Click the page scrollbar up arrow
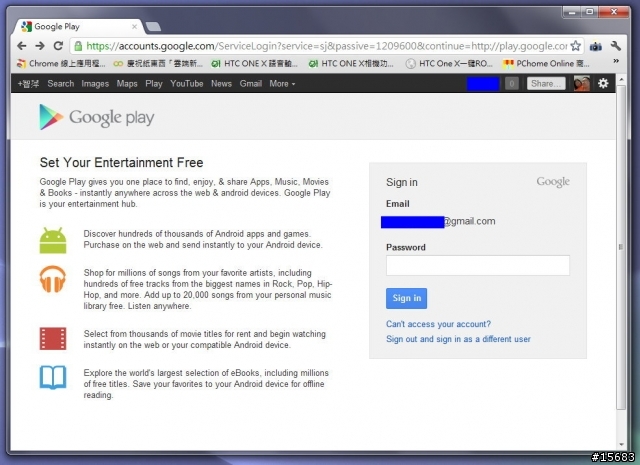The height and width of the screenshot is (465, 640). click(x=621, y=79)
